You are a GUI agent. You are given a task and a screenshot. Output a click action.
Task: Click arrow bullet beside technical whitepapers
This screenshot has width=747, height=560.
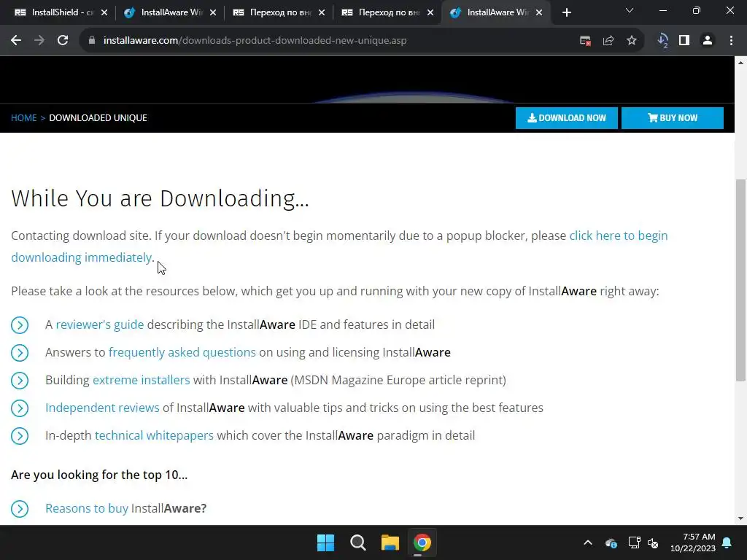(x=20, y=436)
